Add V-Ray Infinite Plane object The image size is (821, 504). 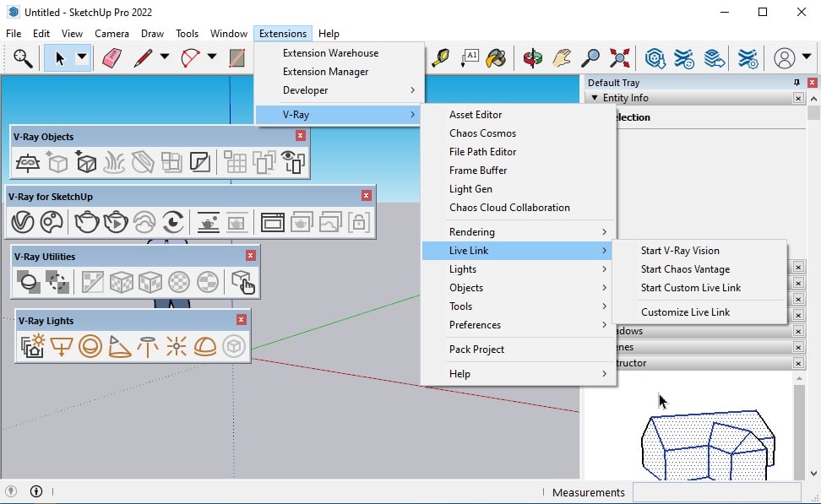[27, 162]
